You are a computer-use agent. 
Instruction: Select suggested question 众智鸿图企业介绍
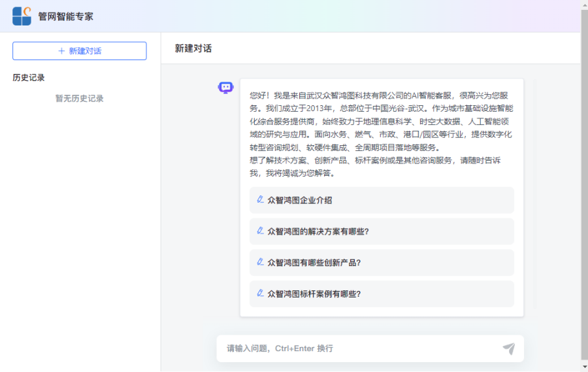pos(382,200)
